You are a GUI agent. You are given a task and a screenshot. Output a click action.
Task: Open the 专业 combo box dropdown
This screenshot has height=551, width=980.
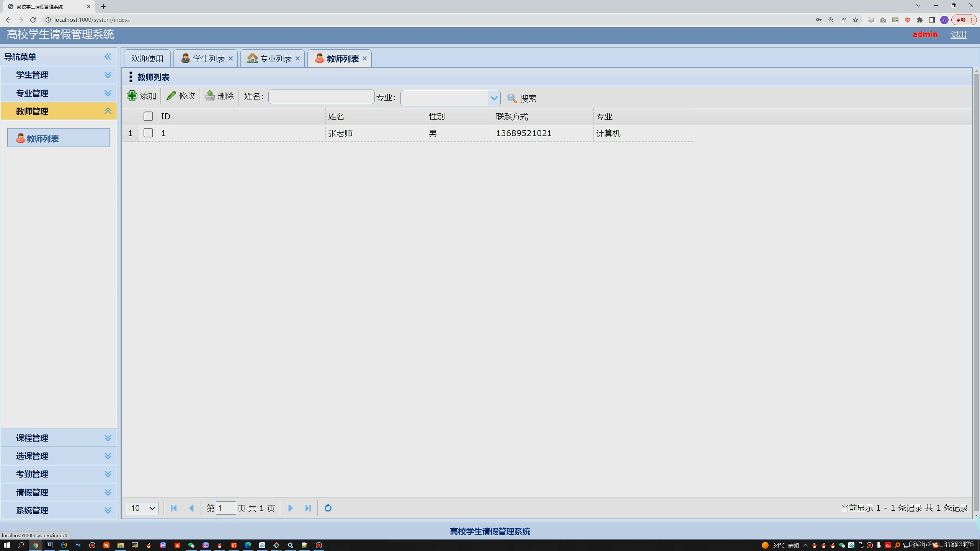pos(494,98)
